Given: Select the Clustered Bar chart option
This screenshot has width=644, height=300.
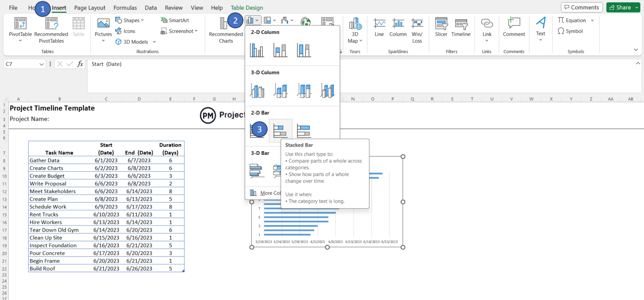Looking at the screenshot, I should 257,129.
